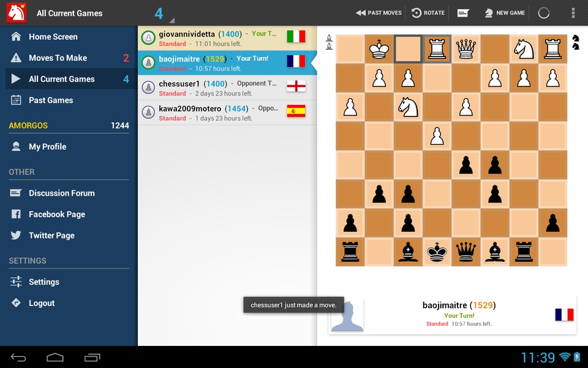
Task: Click the Spanish flag in game list
Action: (x=296, y=111)
